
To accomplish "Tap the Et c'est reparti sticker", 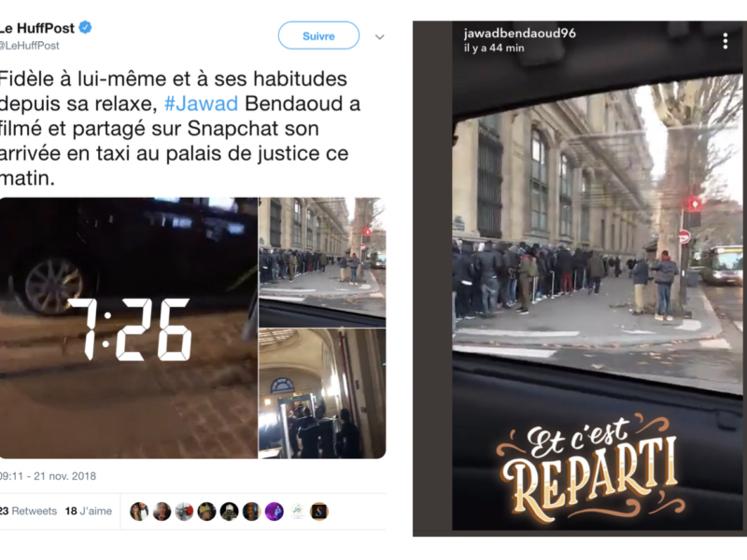I will click(x=591, y=469).
